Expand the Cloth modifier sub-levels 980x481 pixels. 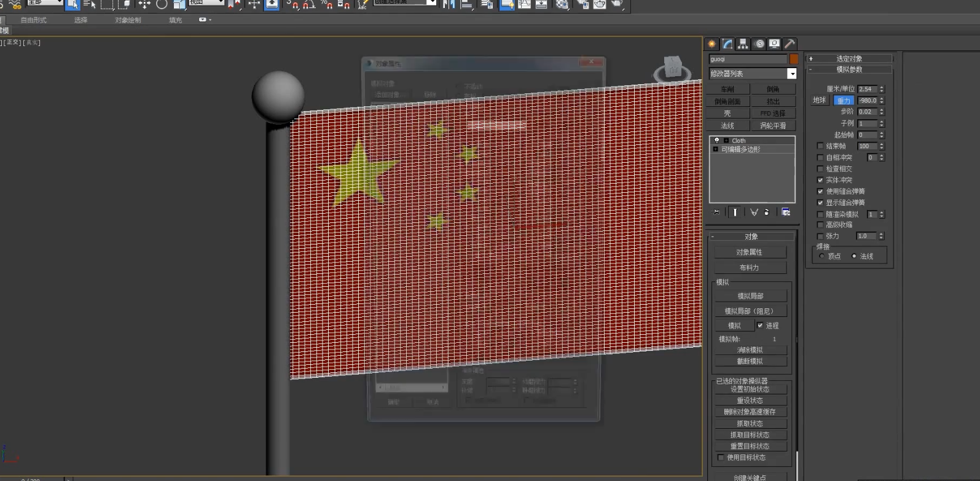click(726, 141)
